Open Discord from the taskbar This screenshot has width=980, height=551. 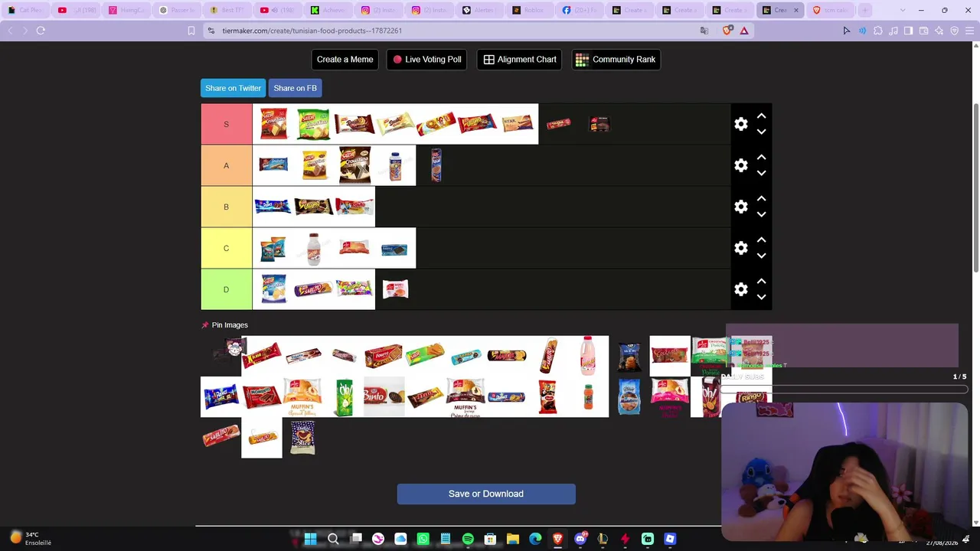[x=580, y=539]
